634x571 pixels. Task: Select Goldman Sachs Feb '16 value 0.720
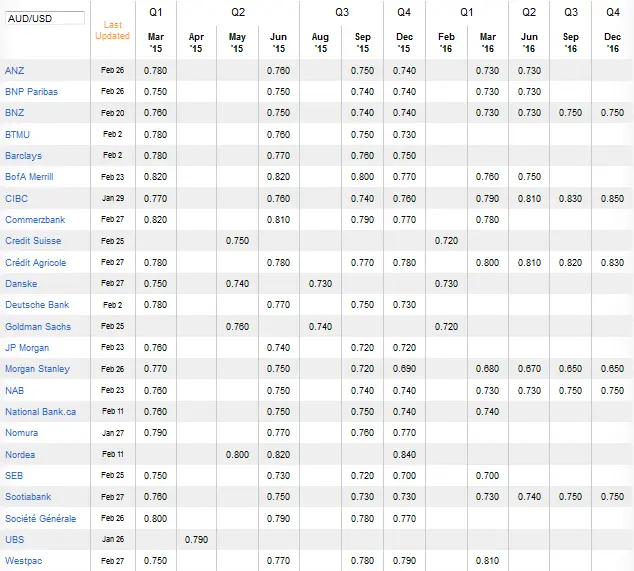tap(446, 326)
